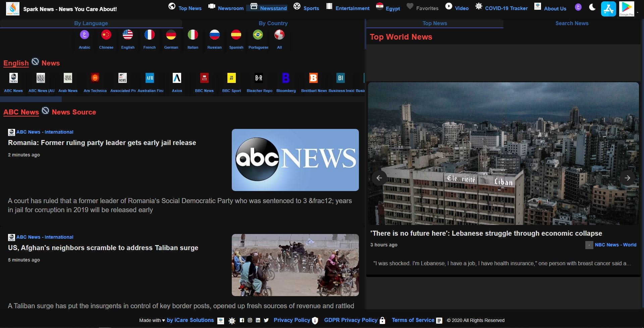Toggle dark mode with the moon icon
The image size is (644, 328).
592,7
